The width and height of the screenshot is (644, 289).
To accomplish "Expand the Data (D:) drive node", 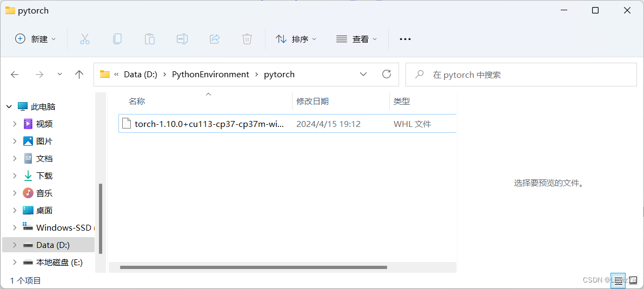I will pyautogui.click(x=15, y=245).
